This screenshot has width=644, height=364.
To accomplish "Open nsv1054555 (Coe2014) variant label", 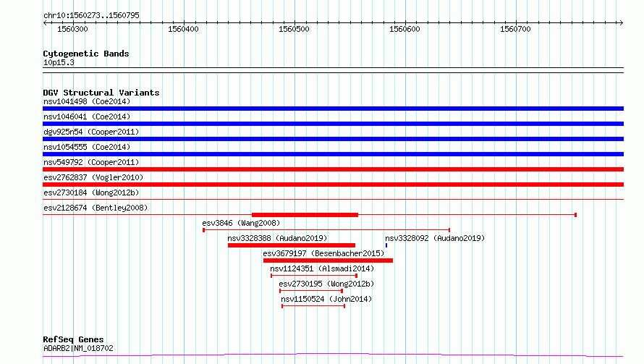I will click(87, 147).
